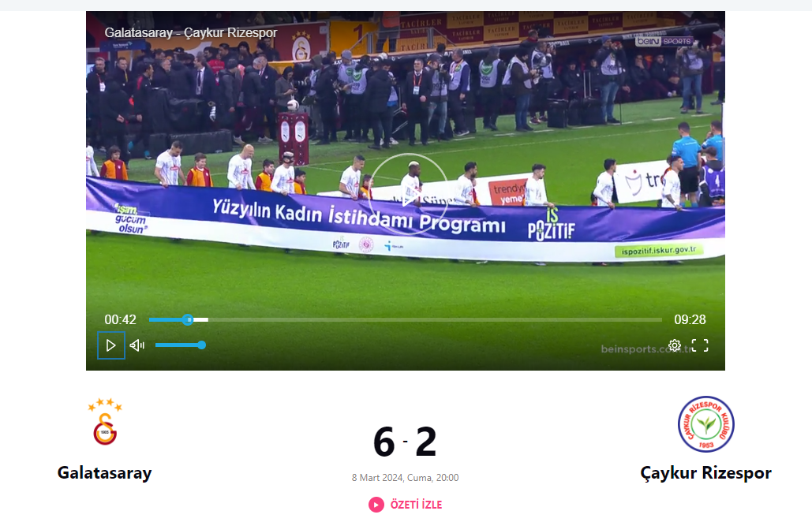Open the Çaykur Rizespor team name link
812x522 pixels.
tap(705, 473)
